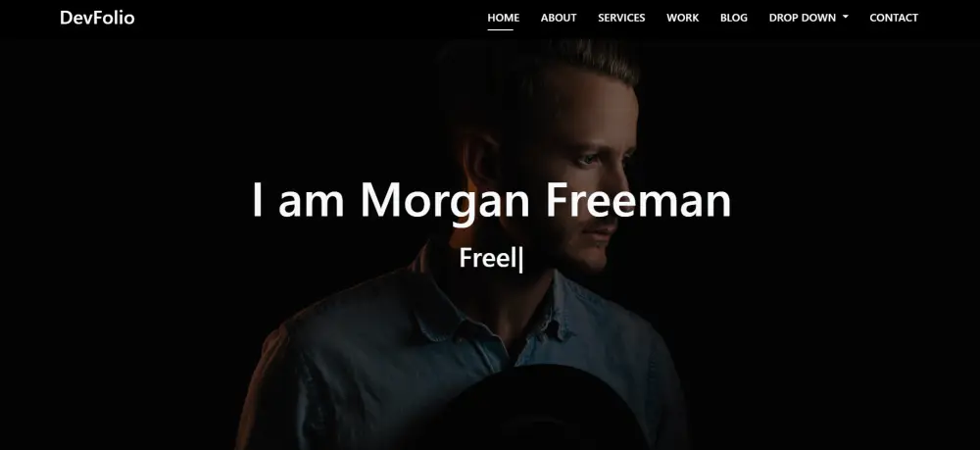
Task: Click the word Freeman in the headline
Action: (638, 200)
